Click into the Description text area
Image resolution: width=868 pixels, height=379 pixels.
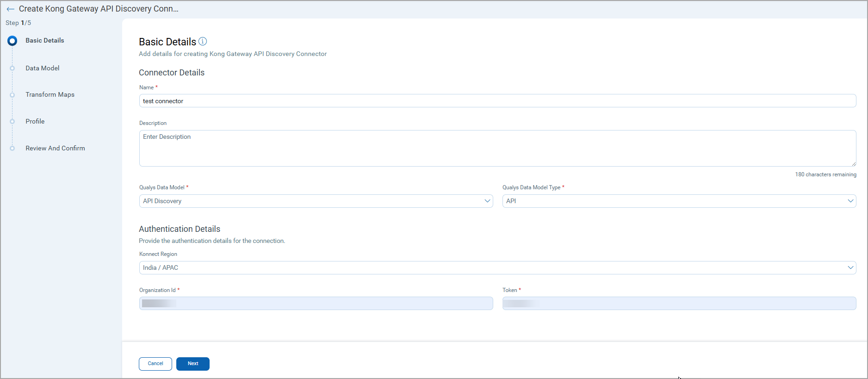click(x=497, y=148)
